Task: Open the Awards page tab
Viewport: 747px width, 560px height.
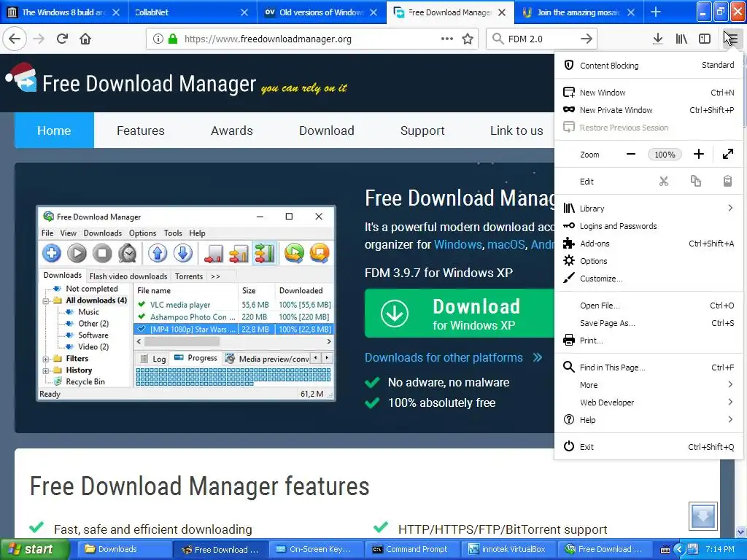Action: 231,131
